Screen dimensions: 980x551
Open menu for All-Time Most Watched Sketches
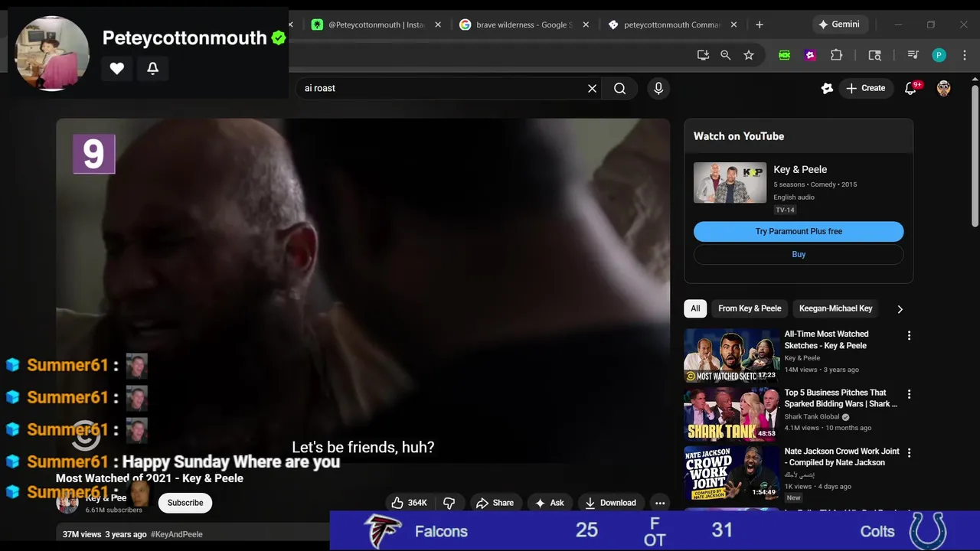909,336
